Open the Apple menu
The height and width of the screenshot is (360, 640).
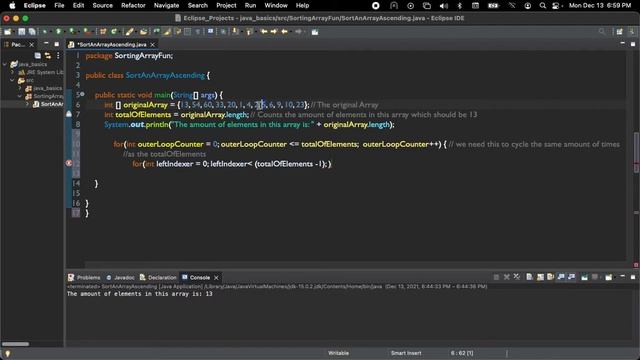12,5
